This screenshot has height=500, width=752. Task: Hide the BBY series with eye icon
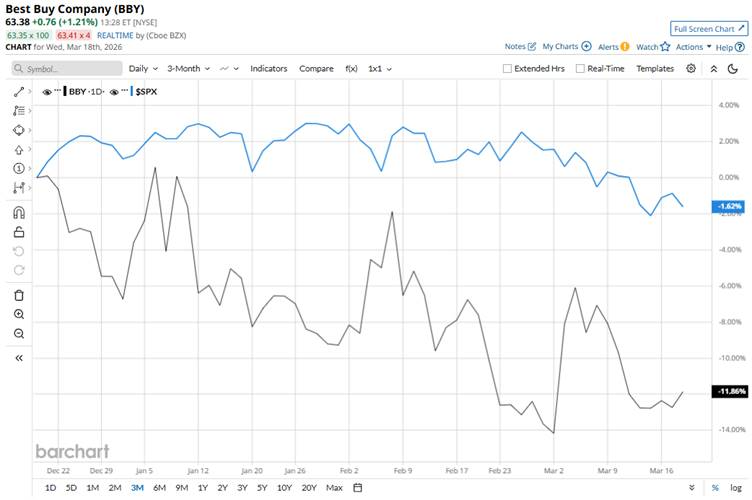47,91
